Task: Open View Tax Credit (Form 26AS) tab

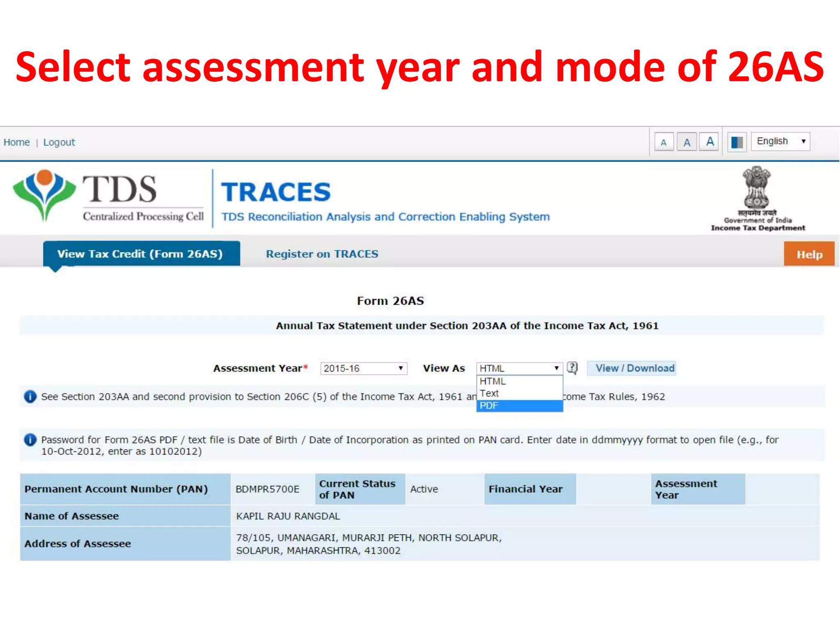Action: pos(141,254)
